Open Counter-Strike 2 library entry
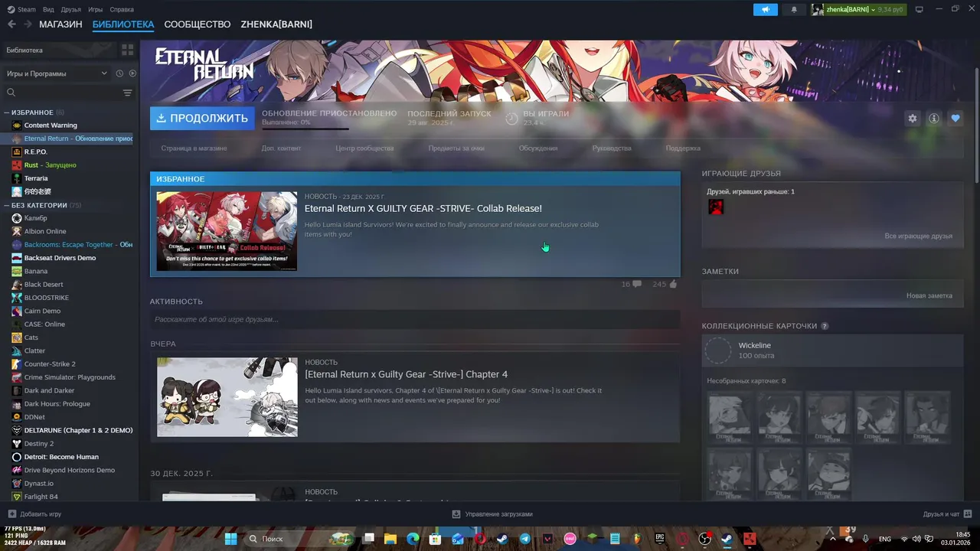980x551 pixels. tap(50, 364)
